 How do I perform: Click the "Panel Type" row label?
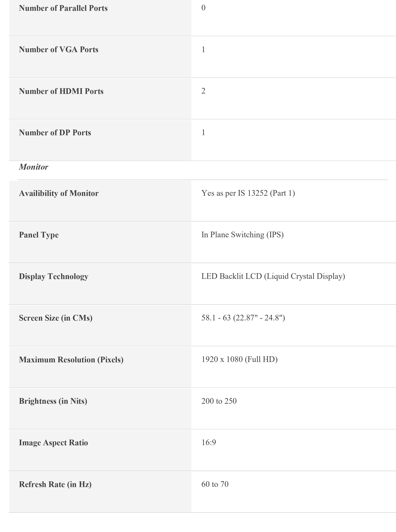(x=39, y=235)
